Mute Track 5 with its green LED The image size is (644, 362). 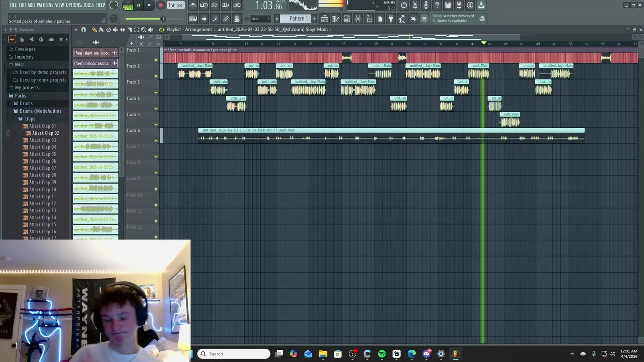pyautogui.click(x=156, y=125)
